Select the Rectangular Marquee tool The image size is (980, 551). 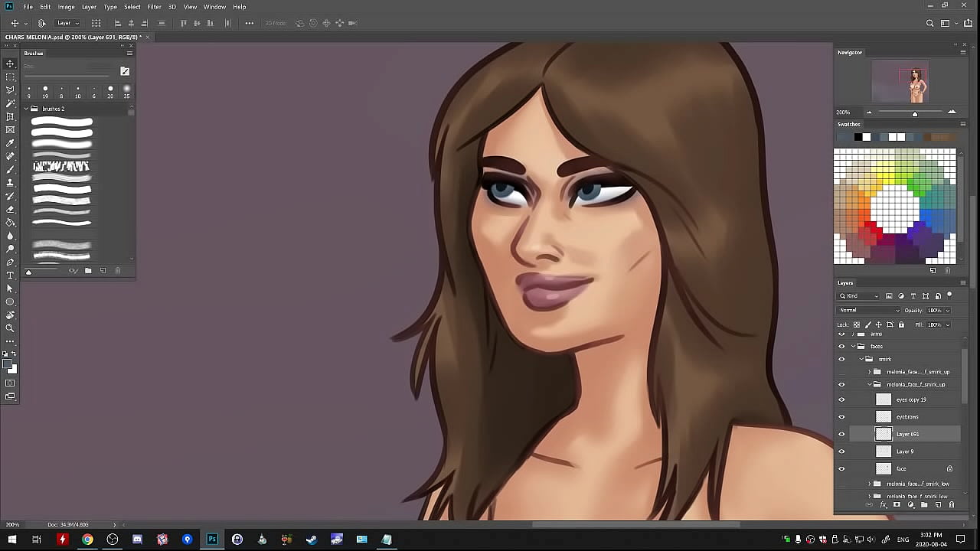coord(10,77)
